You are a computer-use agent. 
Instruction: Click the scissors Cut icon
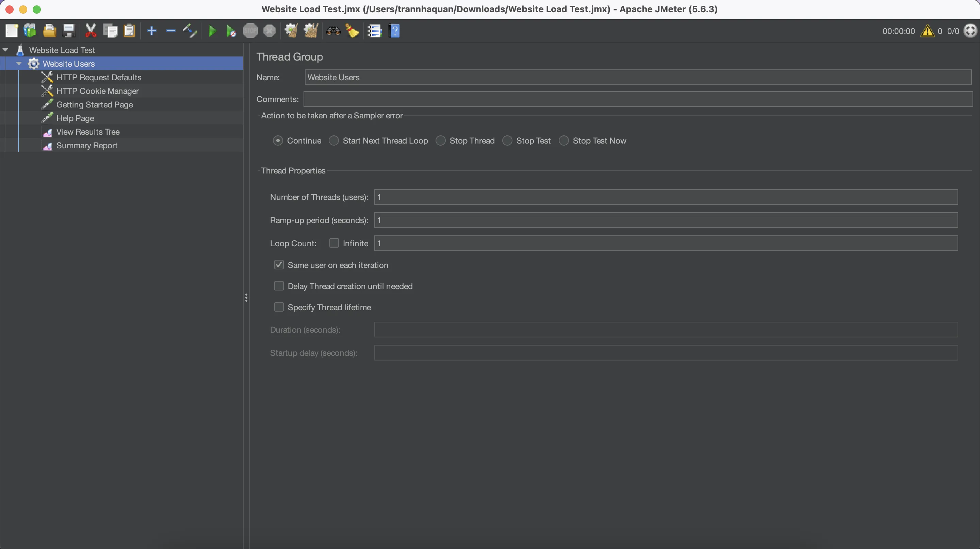tap(91, 31)
